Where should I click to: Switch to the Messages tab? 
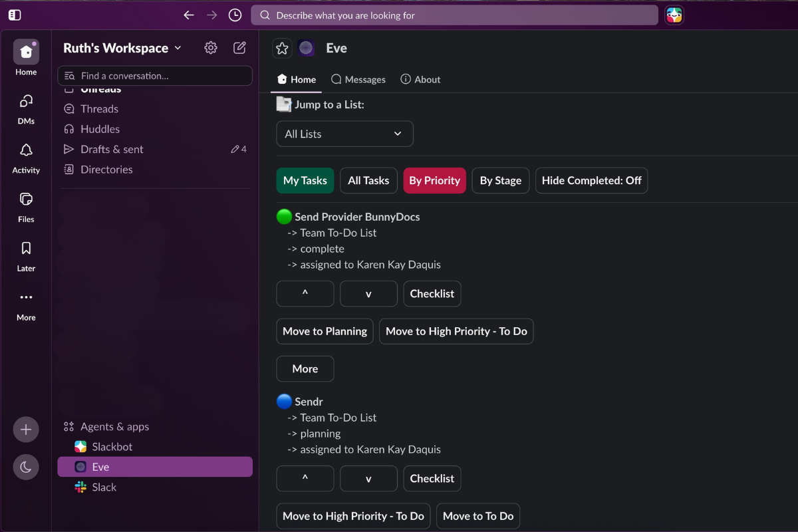click(358, 79)
